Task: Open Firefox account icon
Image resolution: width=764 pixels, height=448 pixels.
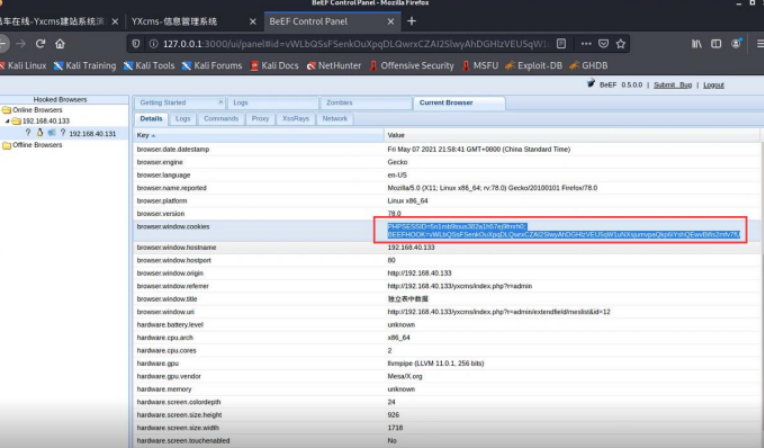Action: pyautogui.click(x=736, y=44)
